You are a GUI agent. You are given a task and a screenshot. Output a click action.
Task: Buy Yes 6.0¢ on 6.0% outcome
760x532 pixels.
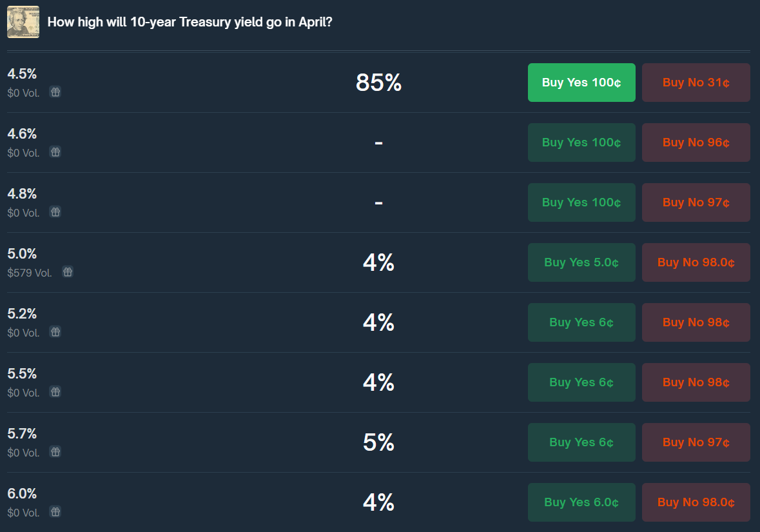581,502
